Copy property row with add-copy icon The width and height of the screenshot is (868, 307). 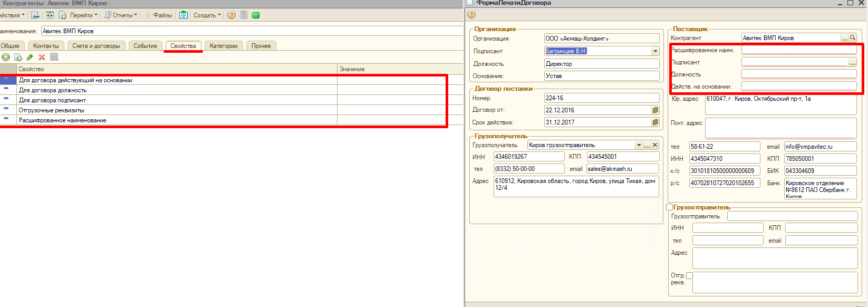(18, 57)
